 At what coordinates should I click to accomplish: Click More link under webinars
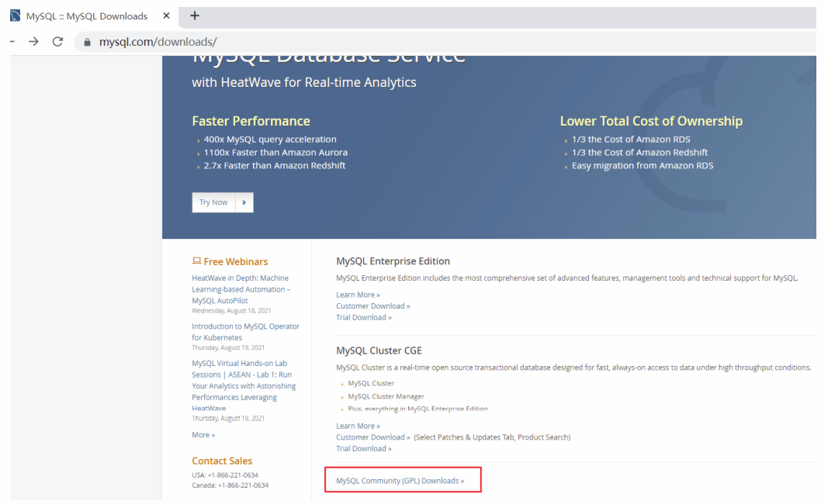tap(203, 435)
